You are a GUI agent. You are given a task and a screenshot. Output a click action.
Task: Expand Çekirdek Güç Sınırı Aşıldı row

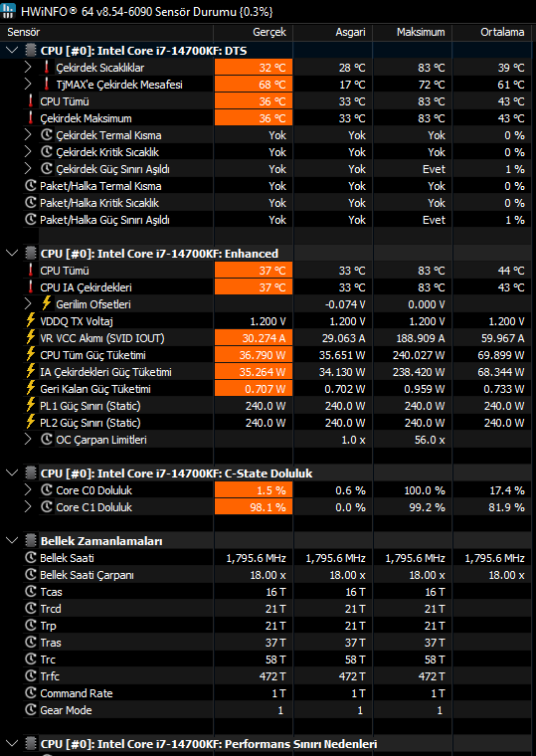29,169
